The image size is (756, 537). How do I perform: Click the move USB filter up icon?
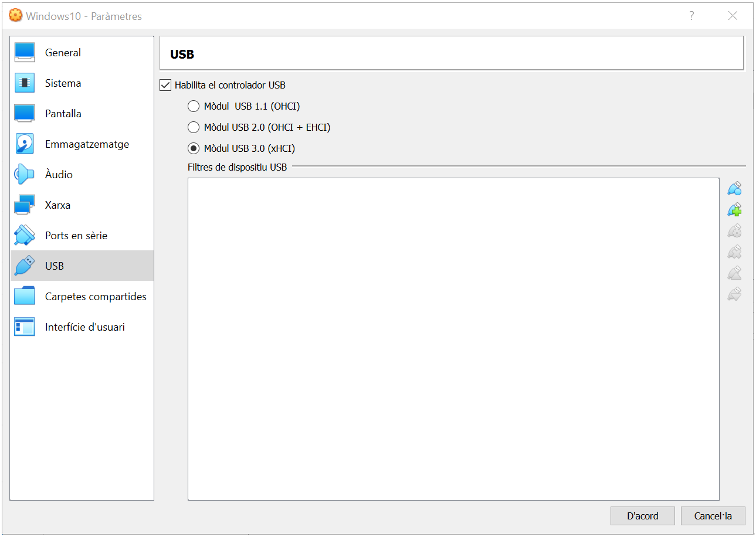click(x=734, y=273)
